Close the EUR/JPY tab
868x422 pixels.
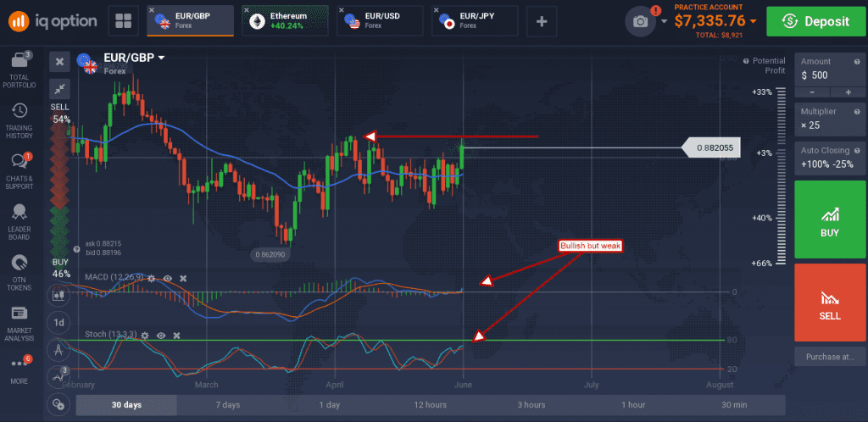pyautogui.click(x=437, y=10)
